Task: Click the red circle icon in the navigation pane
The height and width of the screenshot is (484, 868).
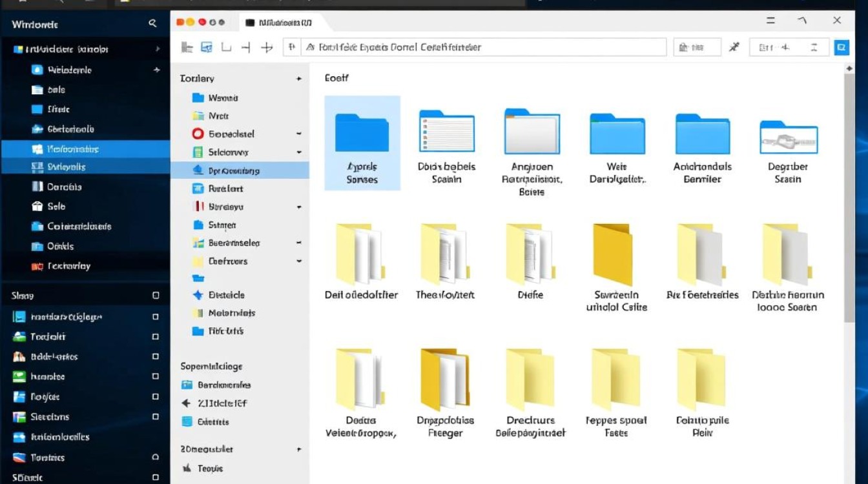Action: click(198, 134)
